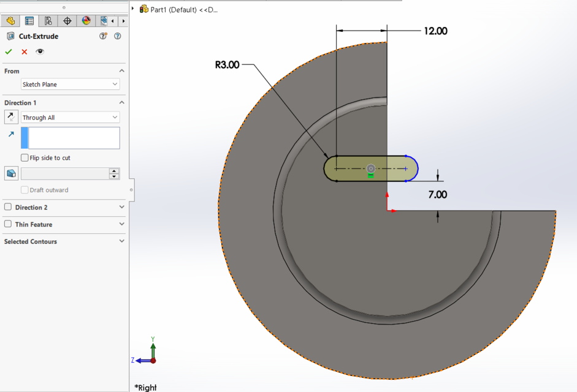Click the draft angle stepper up arrow

[x=113, y=170]
